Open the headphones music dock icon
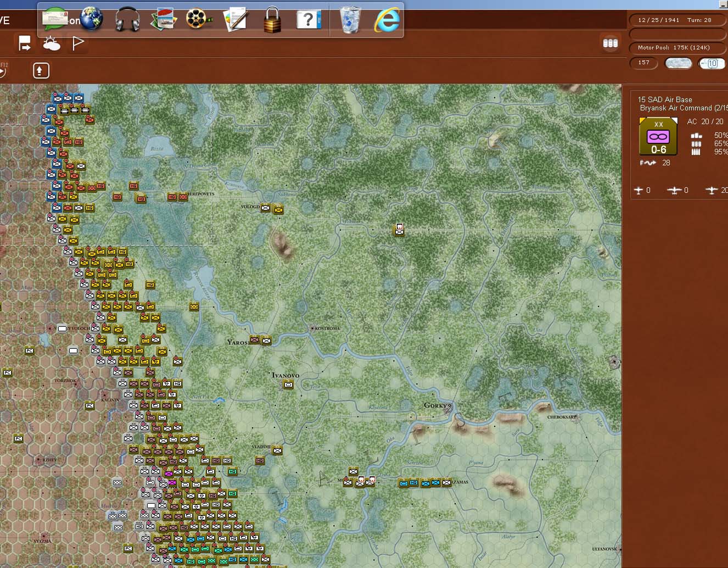This screenshot has width=728, height=568. (x=127, y=20)
